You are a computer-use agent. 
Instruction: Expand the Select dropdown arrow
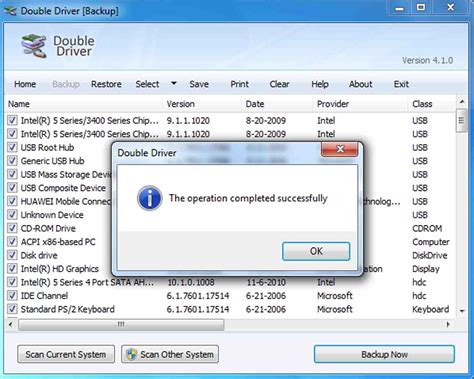pyautogui.click(x=174, y=83)
